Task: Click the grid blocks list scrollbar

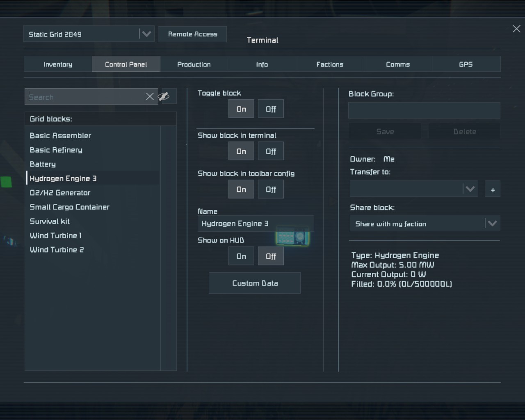Action: pyautogui.click(x=168, y=246)
